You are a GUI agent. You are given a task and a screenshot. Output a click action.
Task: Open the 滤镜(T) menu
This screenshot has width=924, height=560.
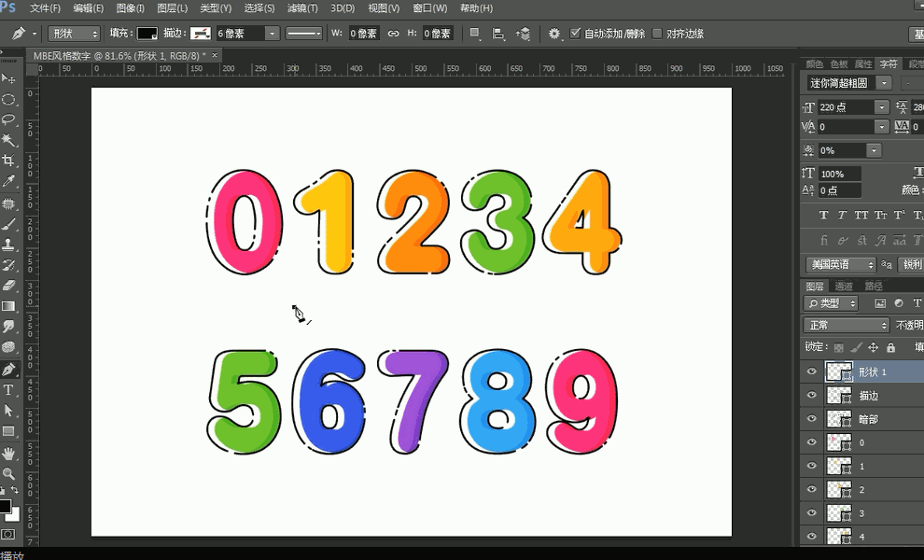[x=302, y=8]
